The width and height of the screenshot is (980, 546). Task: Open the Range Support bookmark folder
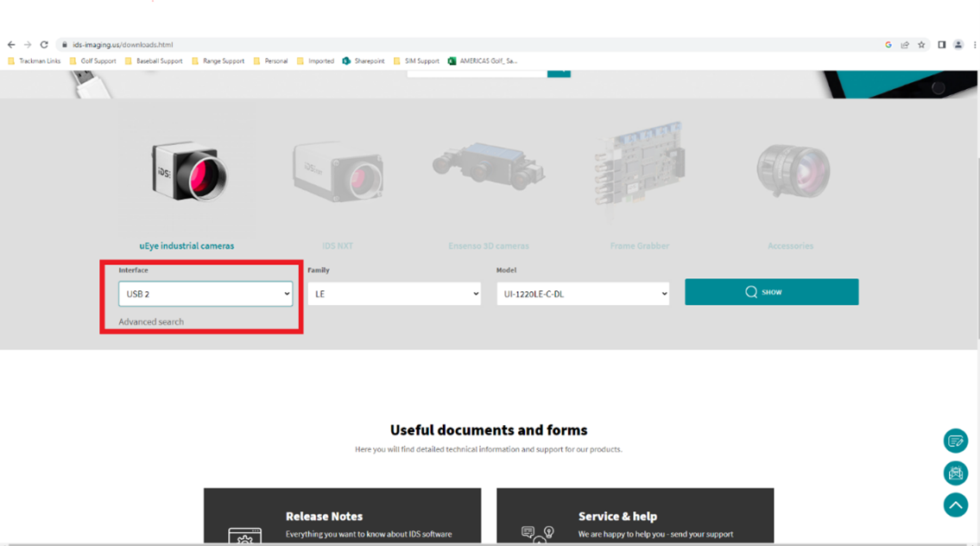[x=218, y=61]
